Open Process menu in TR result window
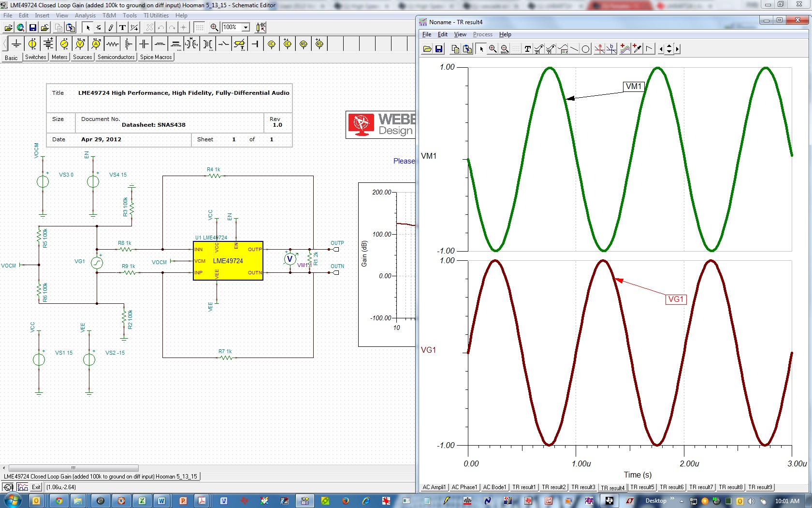This screenshot has height=508, width=812. pyautogui.click(x=482, y=34)
